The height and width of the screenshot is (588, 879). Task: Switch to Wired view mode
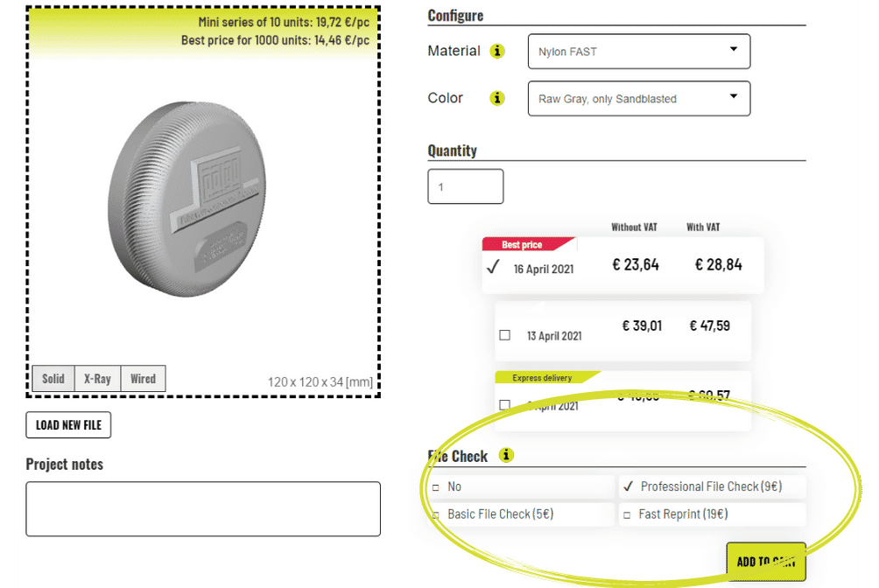click(143, 378)
